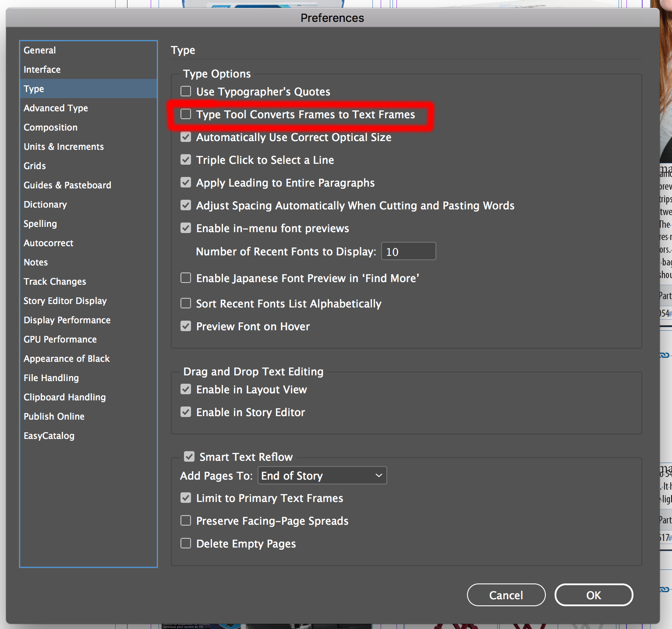Check Delete Empty Pages
This screenshot has height=629, width=672.
(185, 543)
